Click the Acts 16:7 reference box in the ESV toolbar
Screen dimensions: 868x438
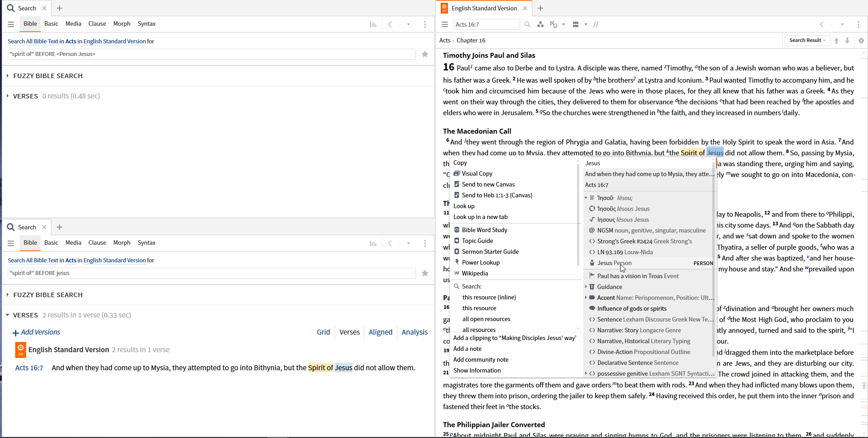487,24
